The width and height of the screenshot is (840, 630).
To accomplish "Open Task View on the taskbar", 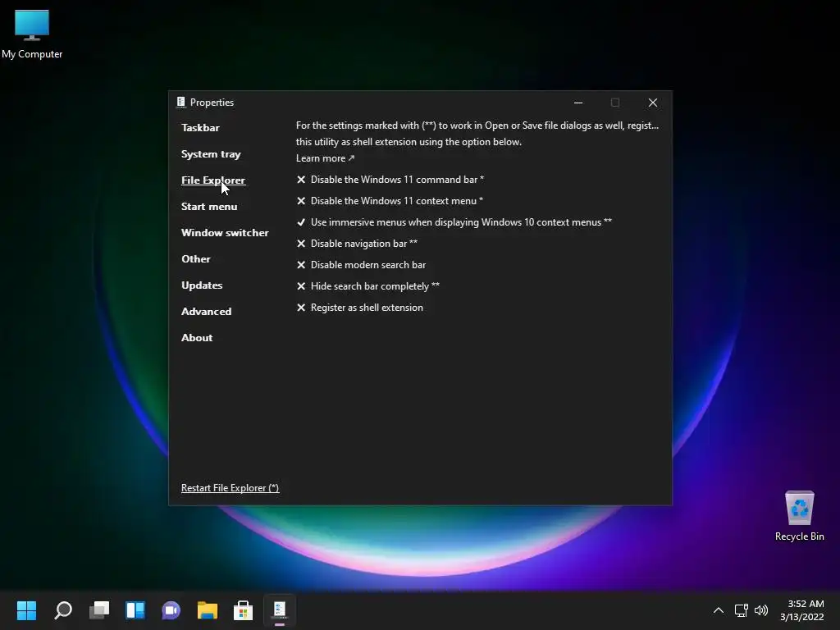I will tap(99, 610).
